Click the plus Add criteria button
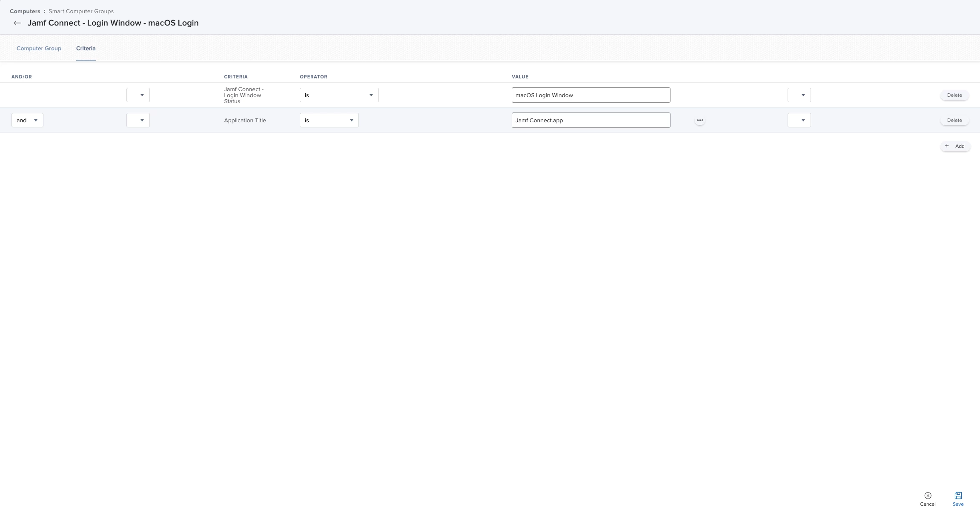Image resolution: width=980 pixels, height=516 pixels. [955, 146]
